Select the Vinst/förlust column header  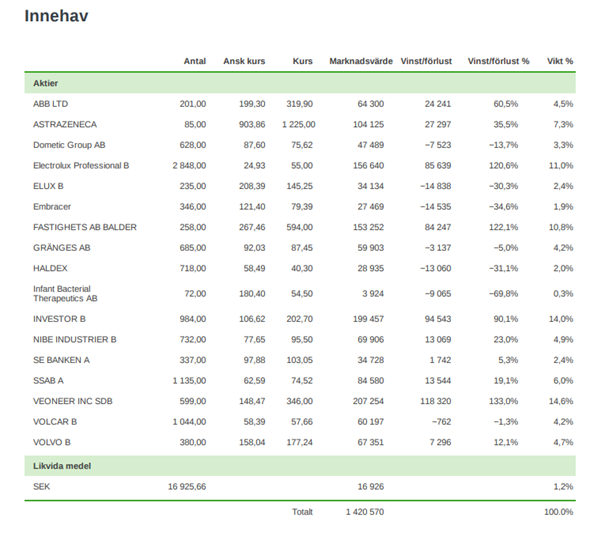[x=426, y=61]
